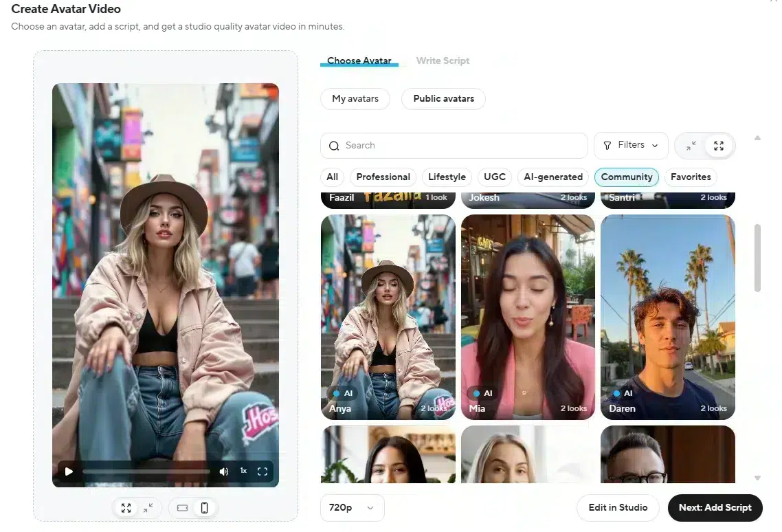
Task: Click Next: Add Script button
Action: [715, 507]
